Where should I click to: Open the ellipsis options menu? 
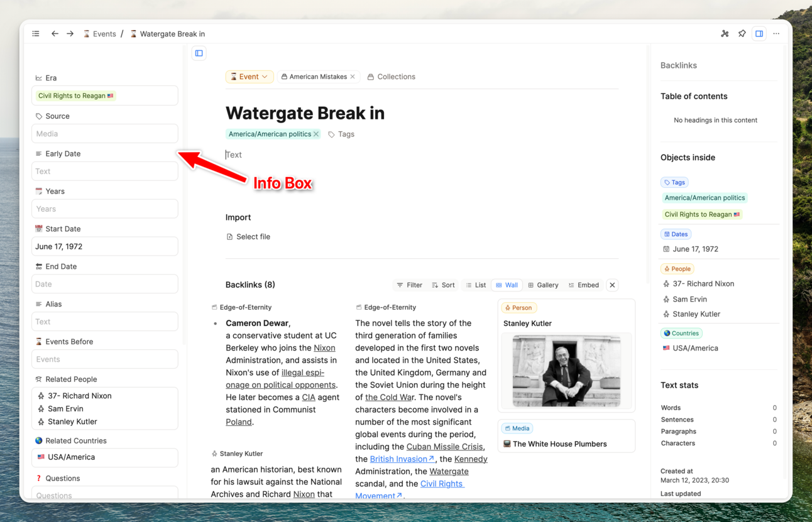[776, 33]
